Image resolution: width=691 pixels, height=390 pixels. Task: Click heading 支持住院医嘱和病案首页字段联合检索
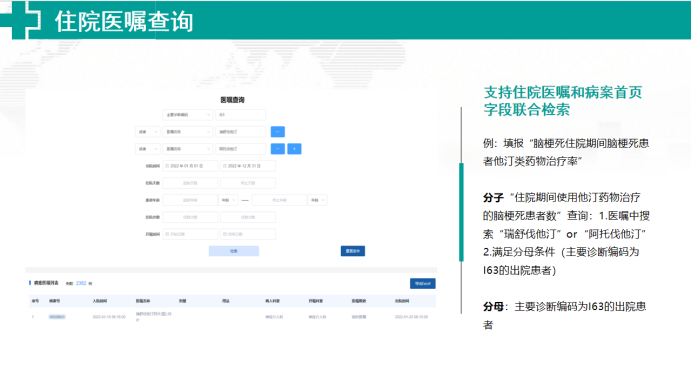point(563,101)
